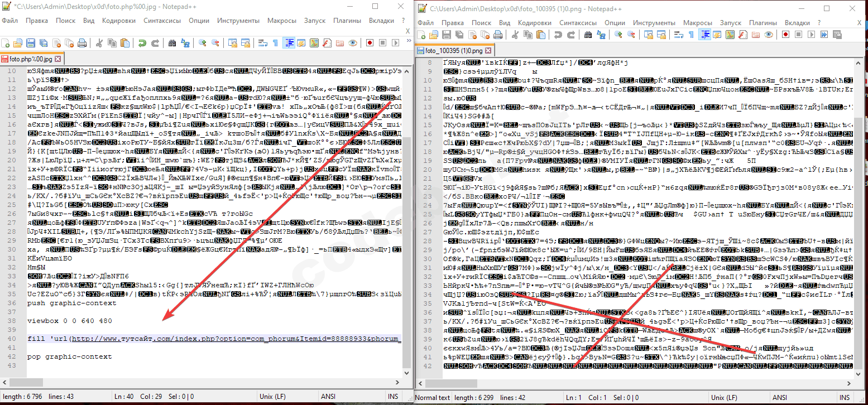The image size is (868, 405).
Task: Open Плагины menu in foto.php%00.jpg window
Action: 347,21
